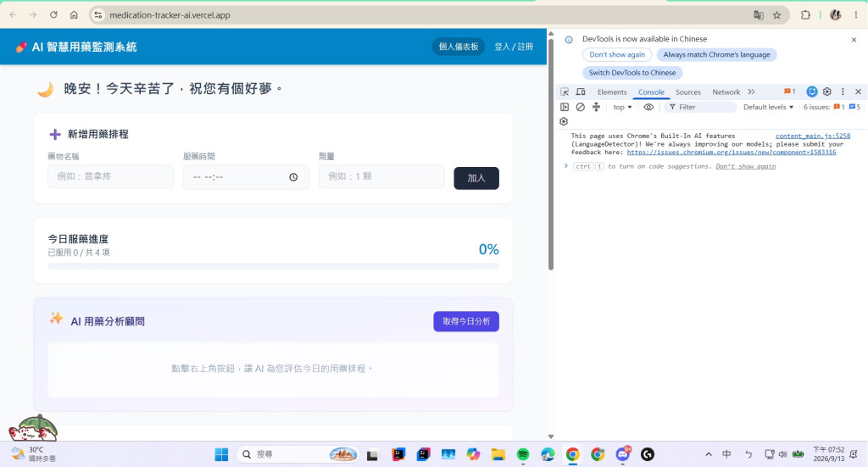Image resolution: width=868 pixels, height=467 pixels.
Task: Open the 6 issues counter
Action: pos(832,107)
